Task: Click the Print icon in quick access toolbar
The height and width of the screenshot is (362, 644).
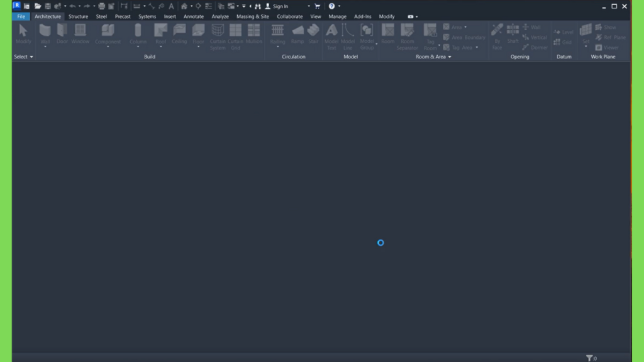Action: tap(102, 6)
